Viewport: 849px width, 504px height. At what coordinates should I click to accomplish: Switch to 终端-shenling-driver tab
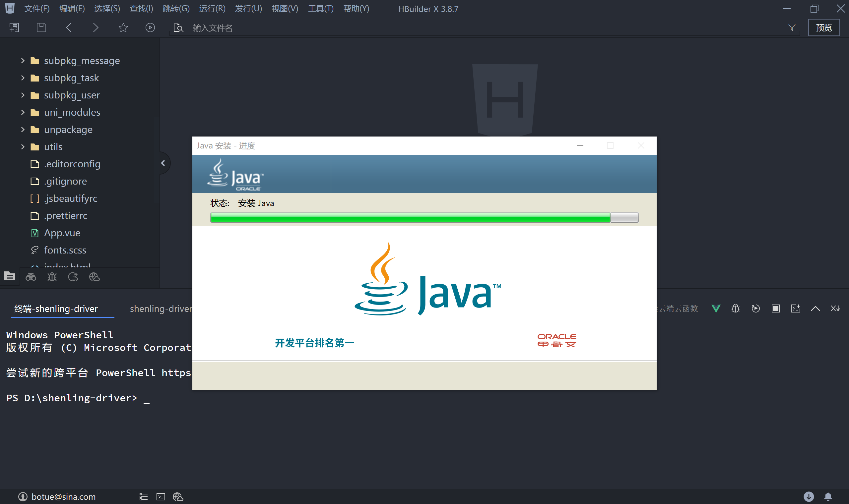[56, 308]
